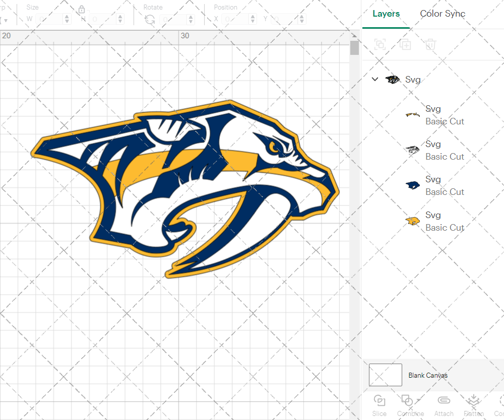Click the Blank Canvas label
The width and height of the screenshot is (504, 420).
pos(428,375)
